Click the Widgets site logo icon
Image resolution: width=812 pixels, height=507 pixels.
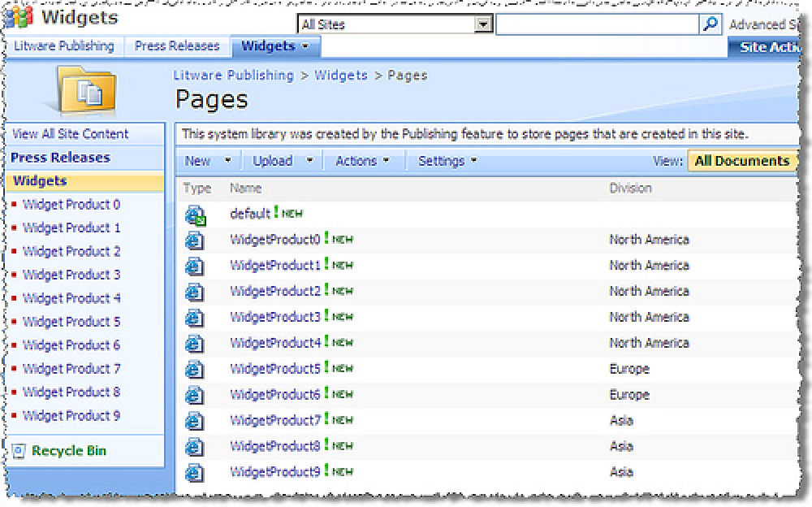[19, 16]
